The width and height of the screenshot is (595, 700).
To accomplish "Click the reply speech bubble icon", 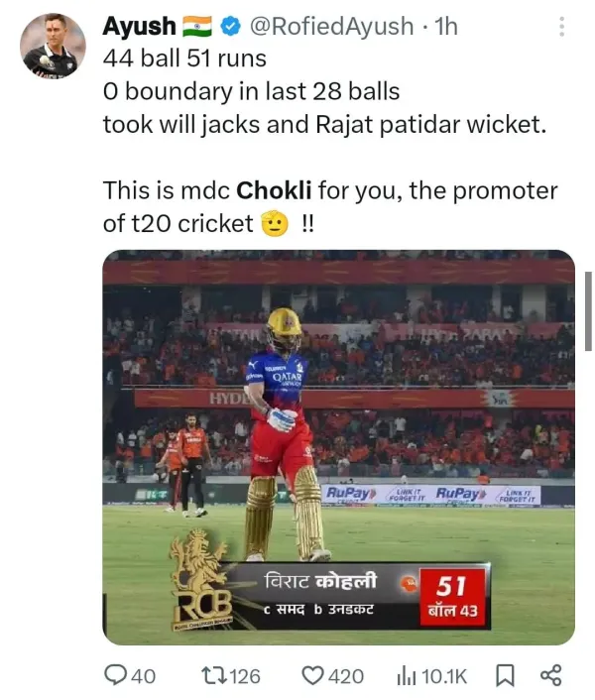I will [115, 675].
